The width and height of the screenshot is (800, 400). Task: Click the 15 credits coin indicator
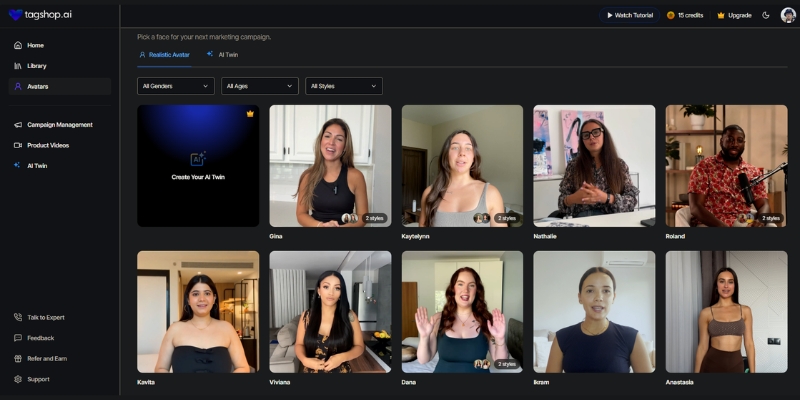pos(685,15)
